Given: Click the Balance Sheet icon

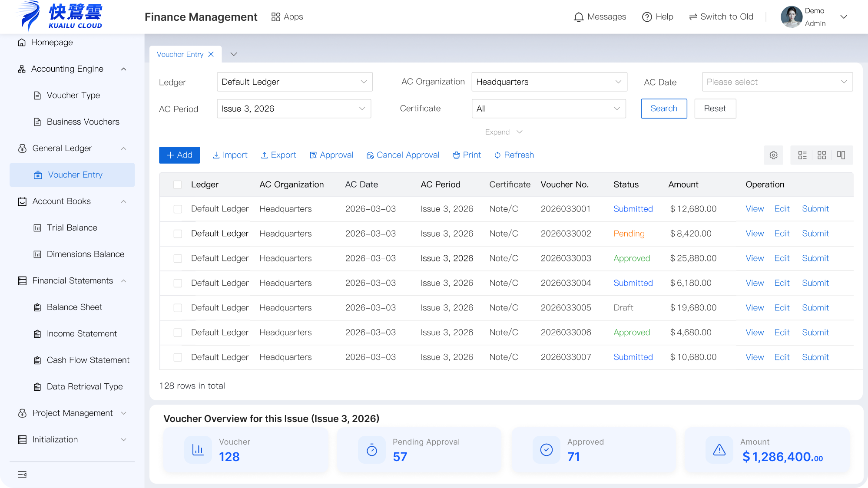Looking at the screenshot, I should [x=37, y=307].
